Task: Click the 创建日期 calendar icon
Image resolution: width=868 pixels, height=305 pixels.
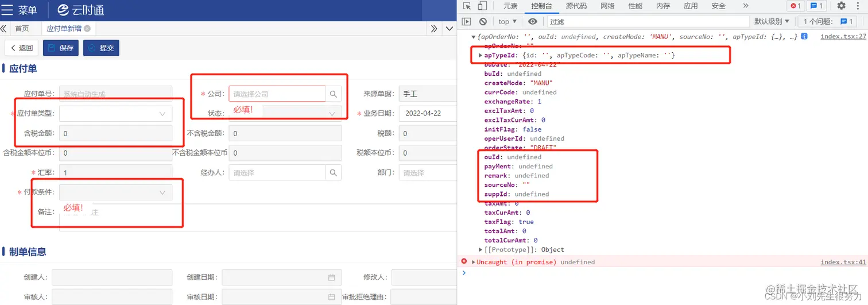Action: pyautogui.click(x=331, y=277)
